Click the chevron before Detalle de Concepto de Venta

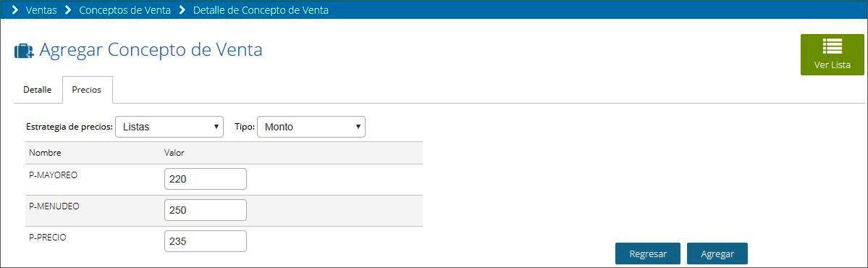click(x=182, y=10)
